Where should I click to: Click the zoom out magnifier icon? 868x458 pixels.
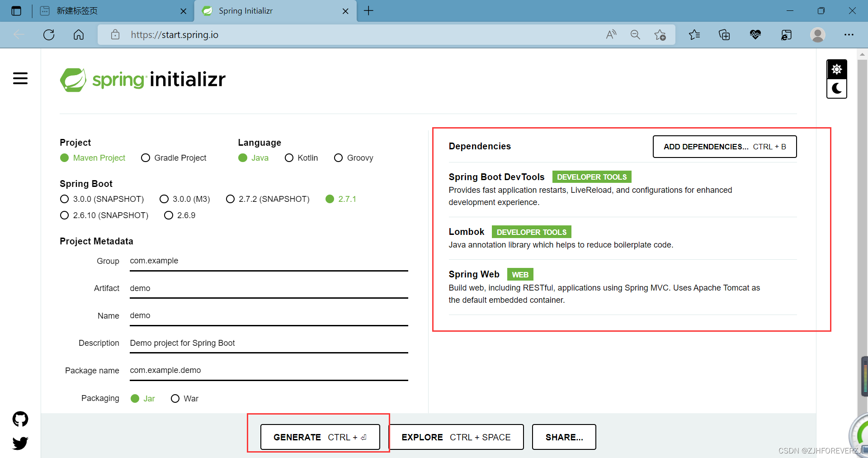(635, 34)
